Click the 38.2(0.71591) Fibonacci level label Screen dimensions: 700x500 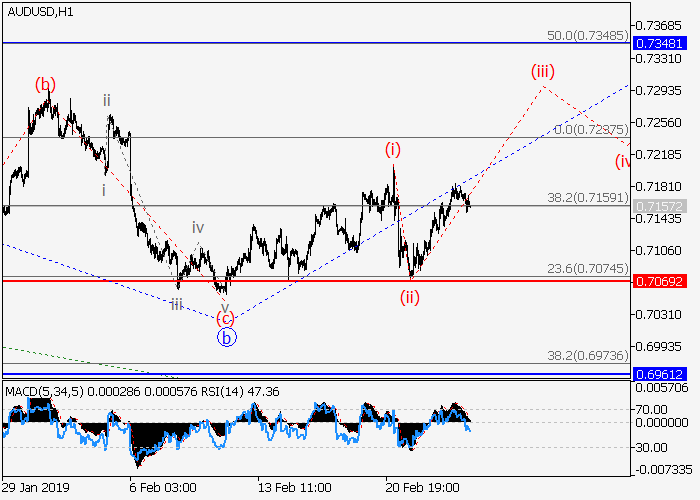click(588, 198)
